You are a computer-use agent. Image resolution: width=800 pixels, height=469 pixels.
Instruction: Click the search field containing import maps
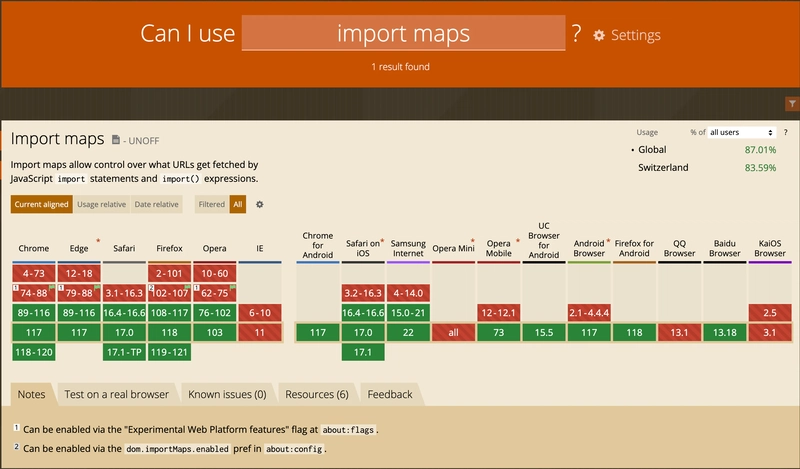tap(403, 33)
